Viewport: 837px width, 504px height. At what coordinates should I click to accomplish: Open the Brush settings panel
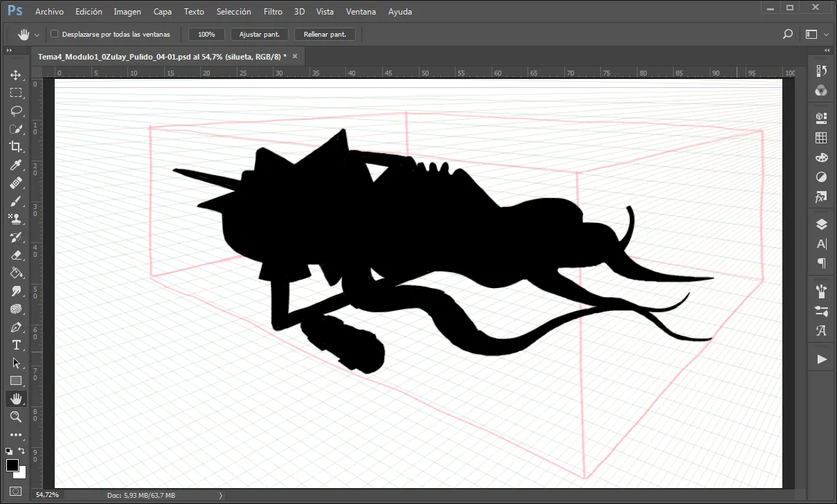(822, 310)
